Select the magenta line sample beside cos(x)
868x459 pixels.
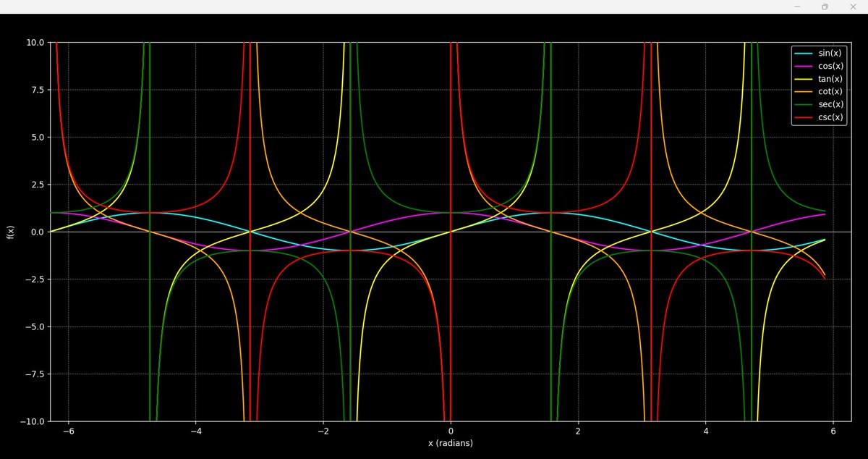pyautogui.click(x=802, y=66)
